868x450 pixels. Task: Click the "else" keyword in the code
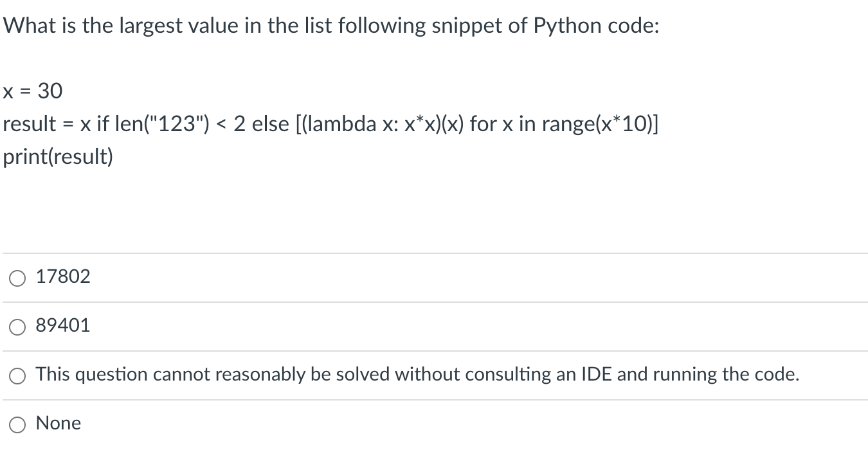pos(271,124)
